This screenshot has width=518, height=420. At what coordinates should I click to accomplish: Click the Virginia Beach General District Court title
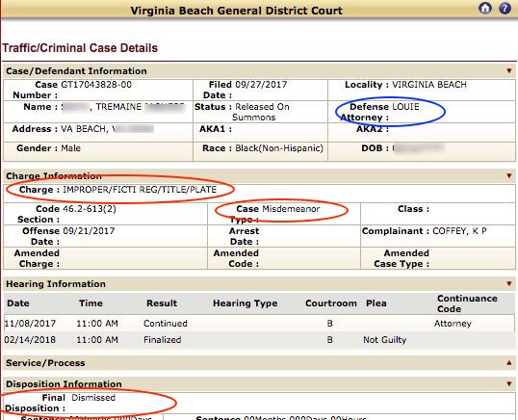pyautogui.click(x=237, y=11)
